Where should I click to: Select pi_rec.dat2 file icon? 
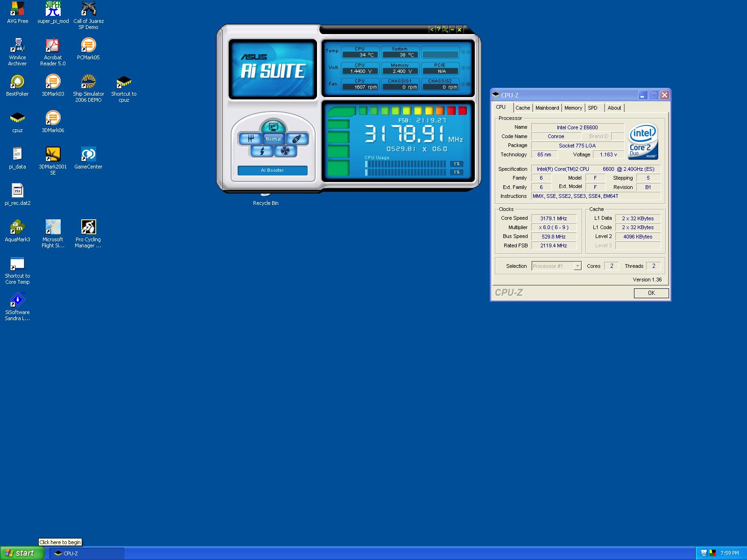click(x=17, y=195)
